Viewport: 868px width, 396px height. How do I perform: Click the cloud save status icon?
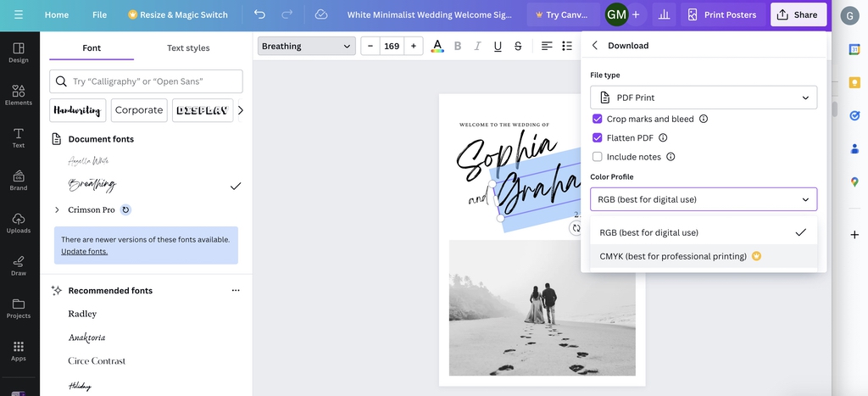click(x=321, y=15)
